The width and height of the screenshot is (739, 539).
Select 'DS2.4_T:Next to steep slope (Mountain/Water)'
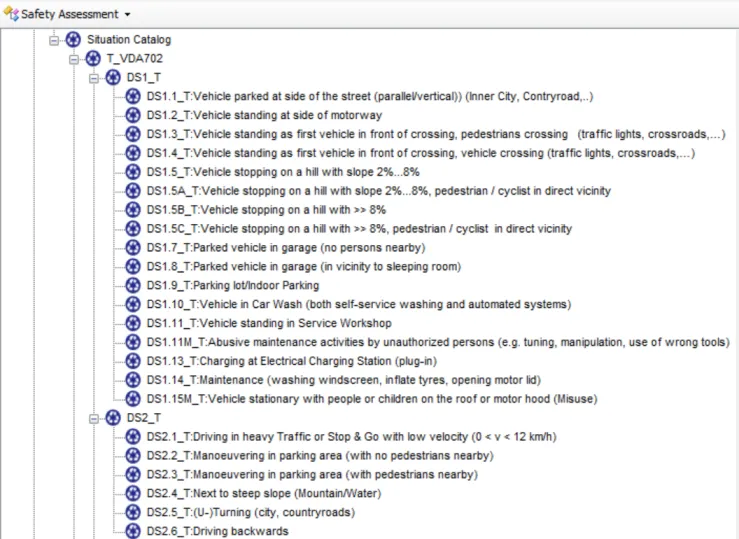pos(264,493)
